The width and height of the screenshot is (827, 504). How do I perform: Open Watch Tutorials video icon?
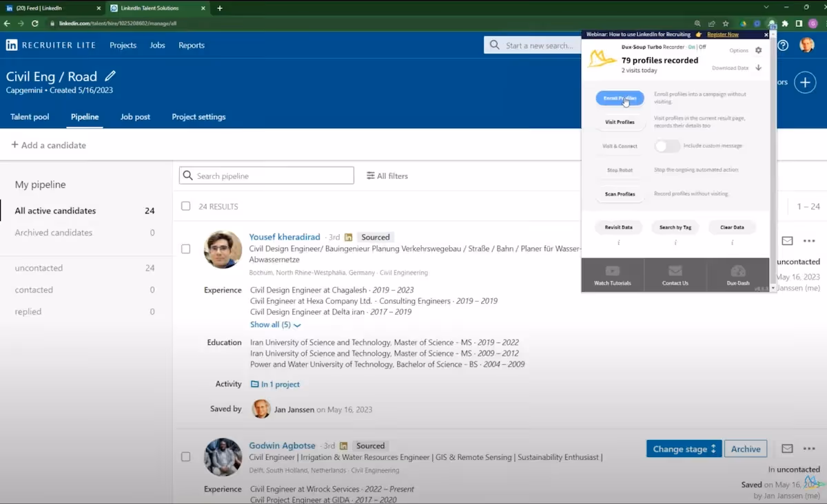coord(612,271)
